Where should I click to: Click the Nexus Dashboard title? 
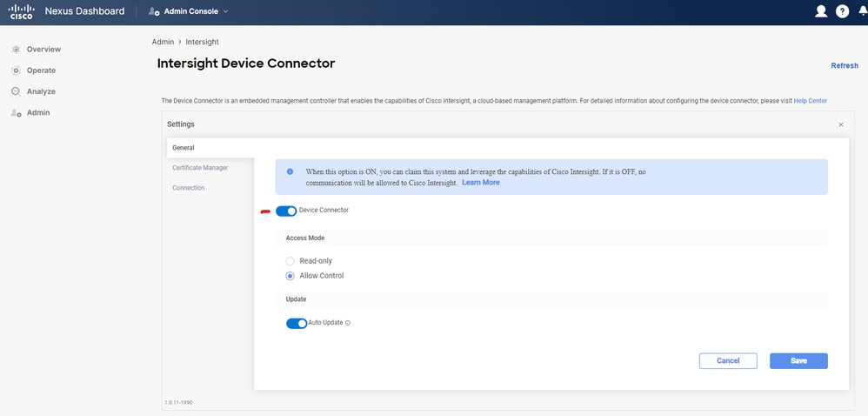click(84, 11)
